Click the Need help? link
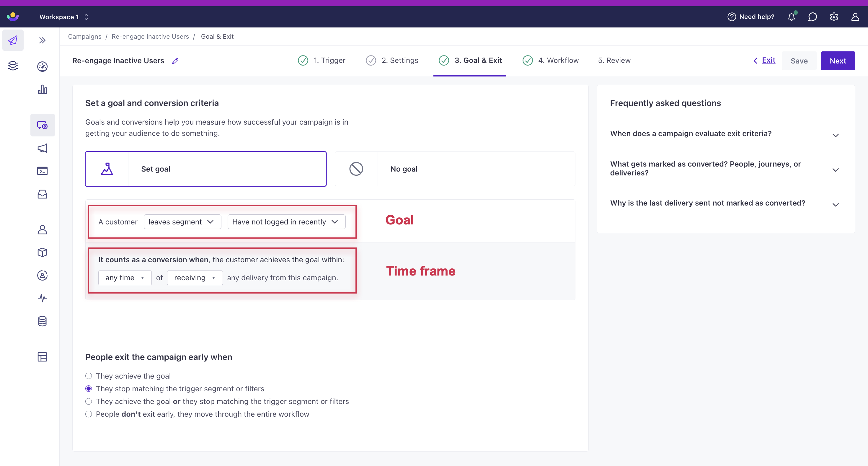The image size is (868, 466). point(751,17)
